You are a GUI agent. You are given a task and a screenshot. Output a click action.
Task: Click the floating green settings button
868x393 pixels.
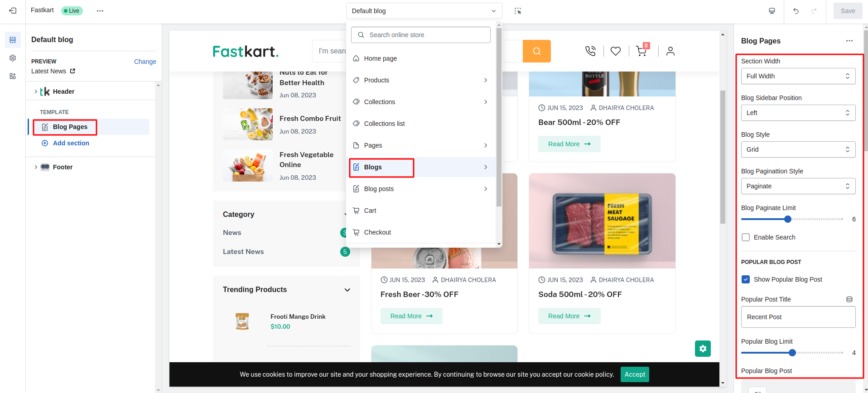703,349
